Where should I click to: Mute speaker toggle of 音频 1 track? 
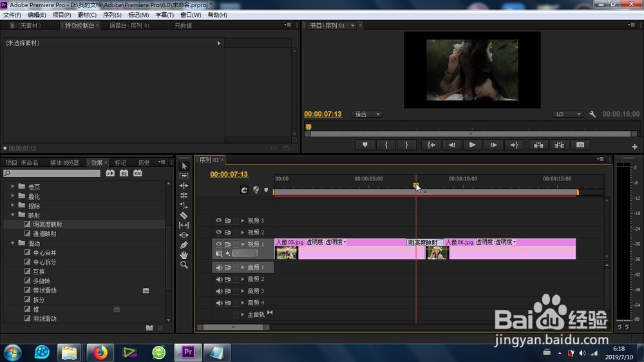click(x=219, y=267)
